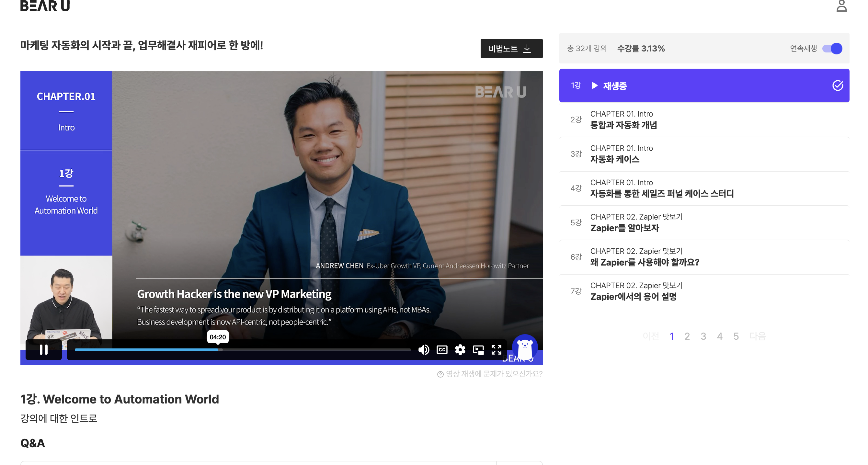This screenshot has width=868, height=465.
Task: Click 영상 재생에 문제가 있으신가요 help link
Action: pyautogui.click(x=490, y=374)
